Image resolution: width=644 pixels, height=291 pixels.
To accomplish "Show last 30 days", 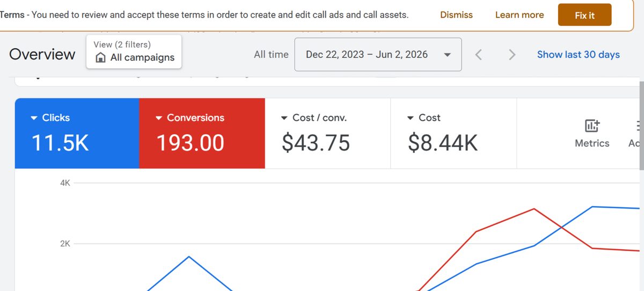I will tap(579, 55).
